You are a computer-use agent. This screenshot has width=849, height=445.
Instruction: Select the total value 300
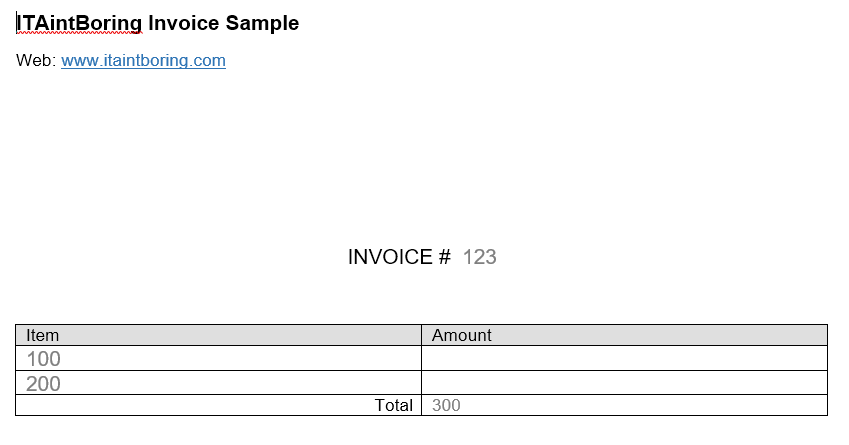(446, 405)
